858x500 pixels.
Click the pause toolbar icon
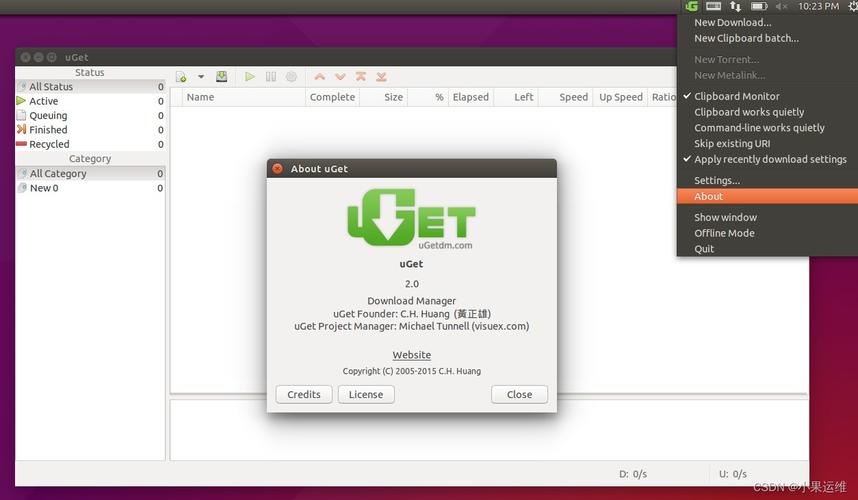[x=271, y=77]
